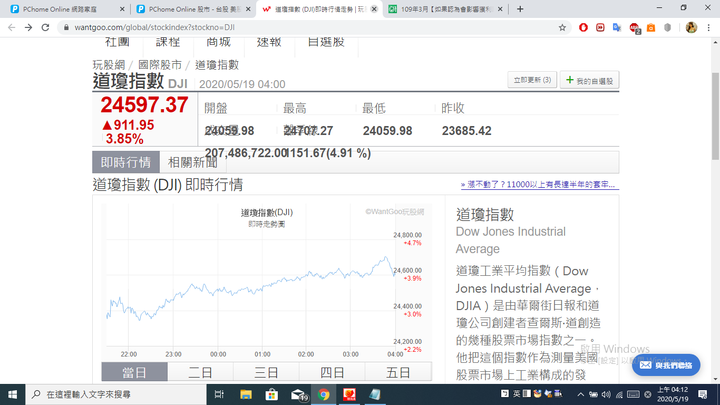Open the orange shopping bag extension
Image resolution: width=720 pixels, height=405 pixels.
coord(651,28)
